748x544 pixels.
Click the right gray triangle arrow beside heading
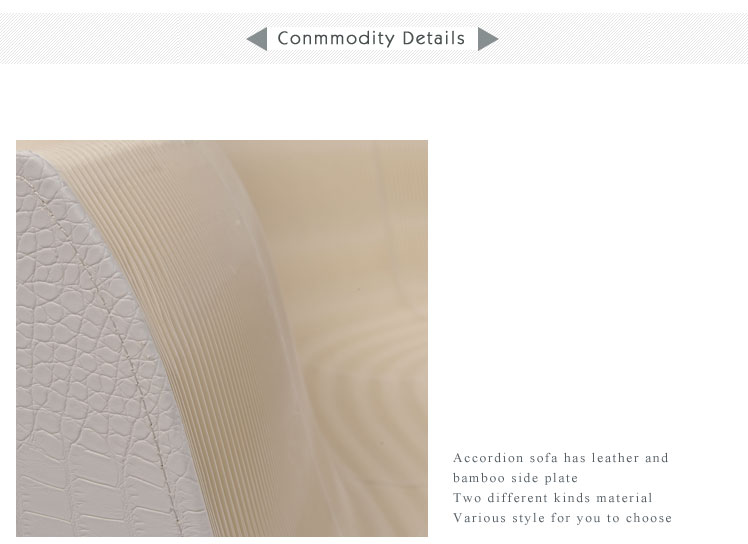click(488, 39)
